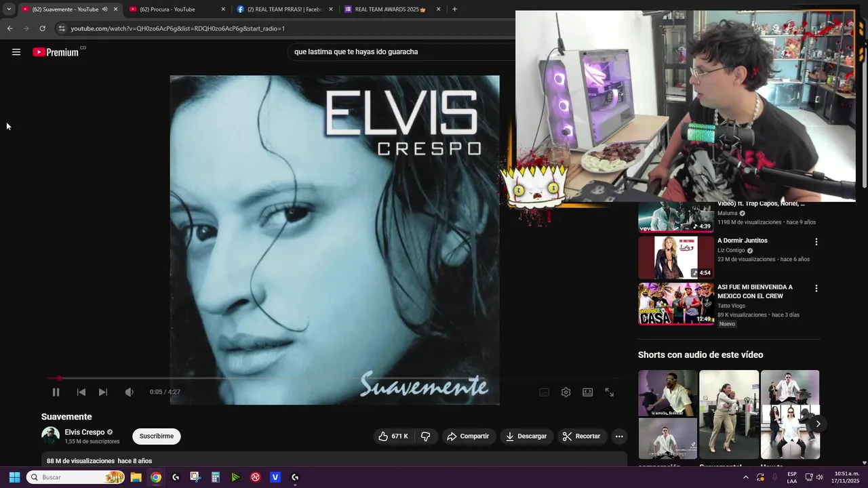Switch to REAL TEAM AWARDS 2025 tab

[x=391, y=9]
